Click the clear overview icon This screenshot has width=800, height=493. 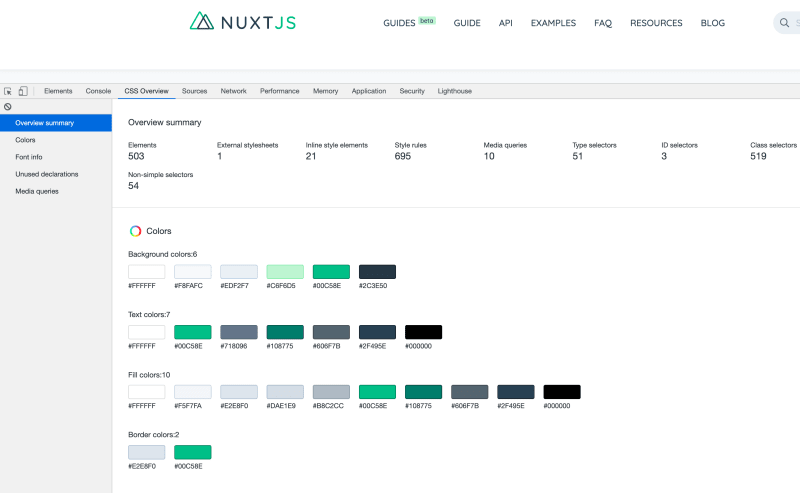pyautogui.click(x=8, y=107)
